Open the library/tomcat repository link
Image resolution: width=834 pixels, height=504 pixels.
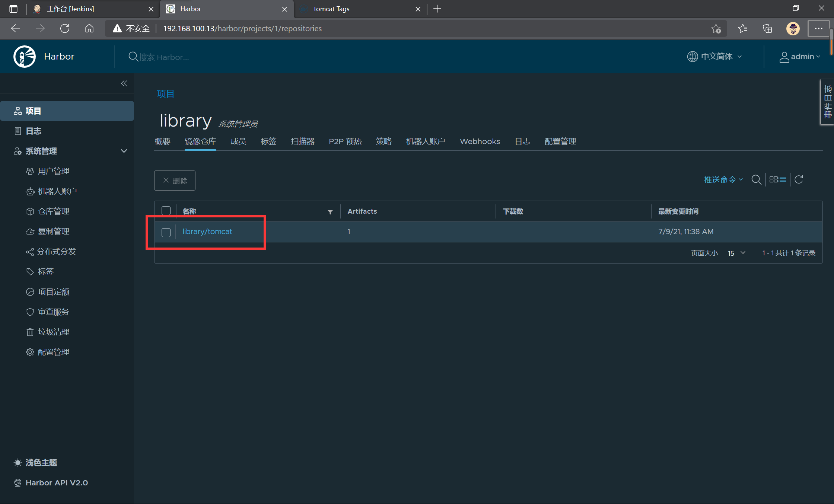[207, 232]
